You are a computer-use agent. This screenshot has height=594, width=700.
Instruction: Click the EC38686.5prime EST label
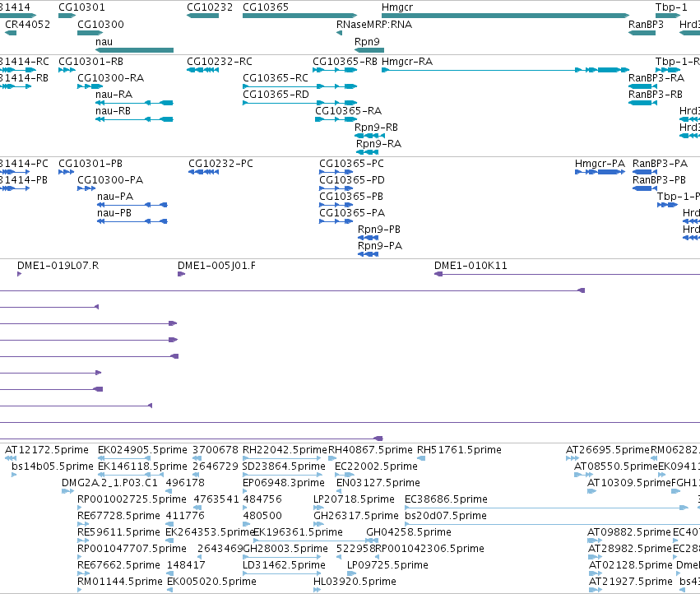(x=446, y=499)
